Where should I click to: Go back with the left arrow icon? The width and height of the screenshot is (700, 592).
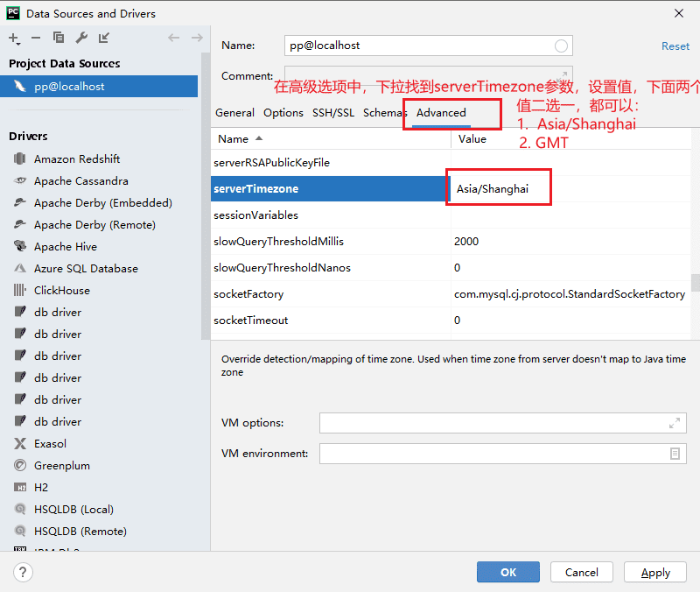tap(173, 38)
